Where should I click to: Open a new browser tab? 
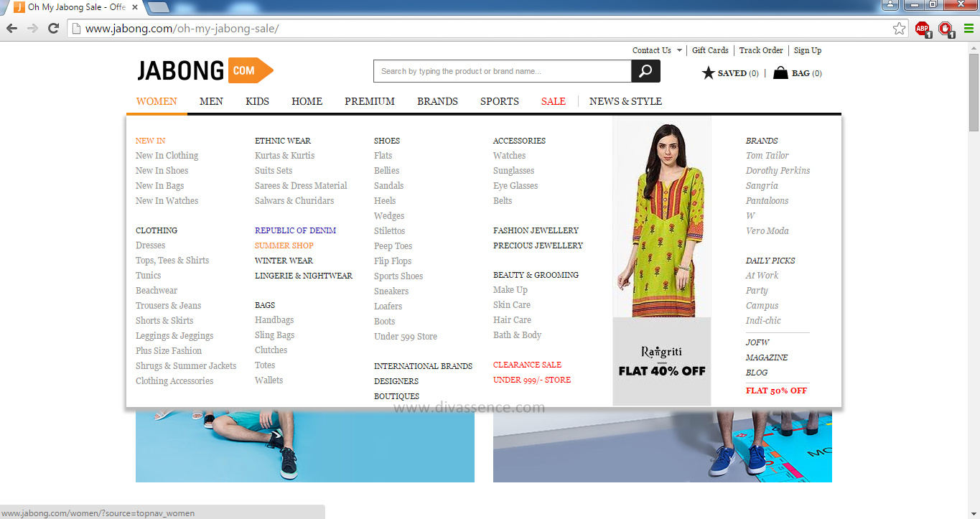(158, 7)
